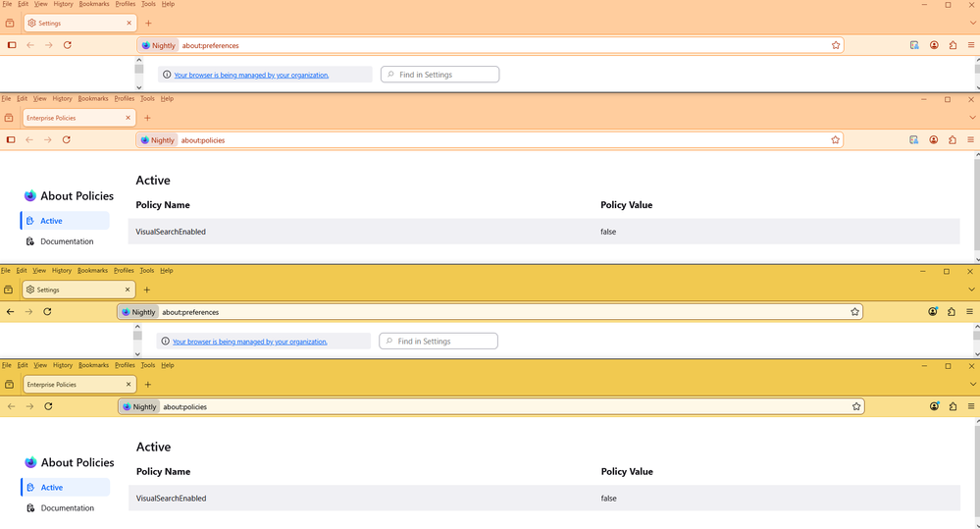Bookmark about:preferences with star in topmost window
980x529 pixels.
(x=836, y=45)
